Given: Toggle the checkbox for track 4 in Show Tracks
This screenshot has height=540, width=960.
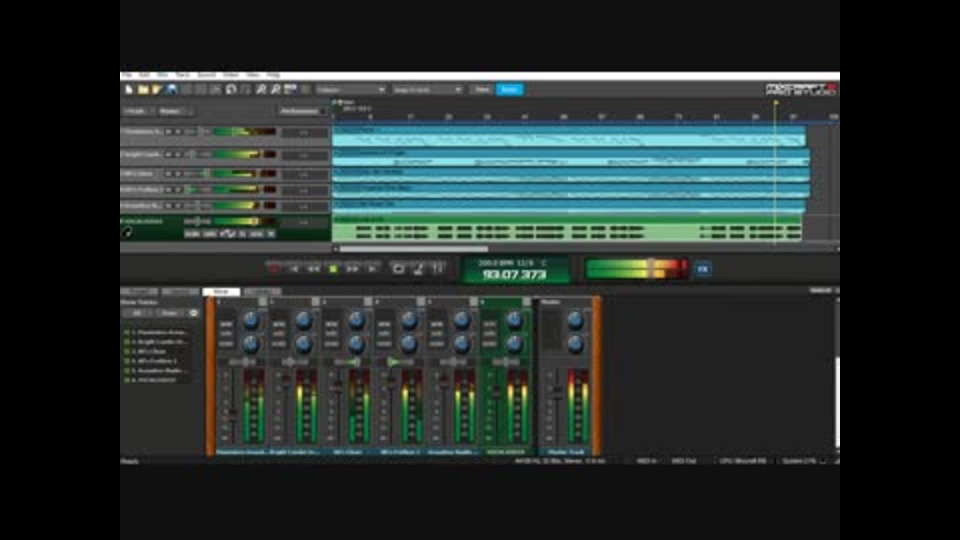Looking at the screenshot, I should (x=127, y=361).
